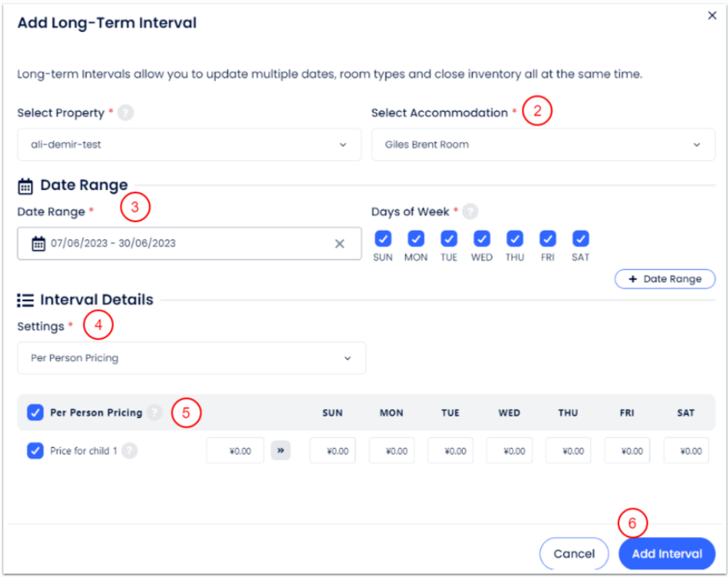Click the Cancel button
Image resolution: width=728 pixels, height=577 pixels.
574,554
